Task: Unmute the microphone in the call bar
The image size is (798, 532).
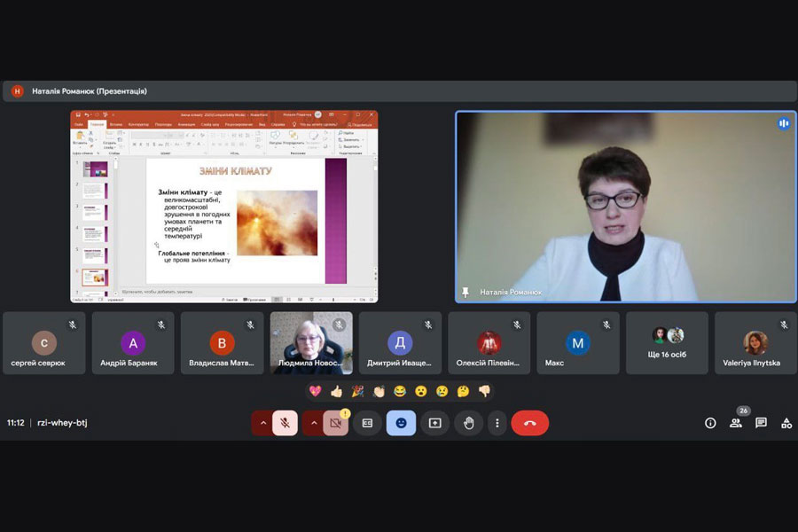Action: (x=285, y=423)
